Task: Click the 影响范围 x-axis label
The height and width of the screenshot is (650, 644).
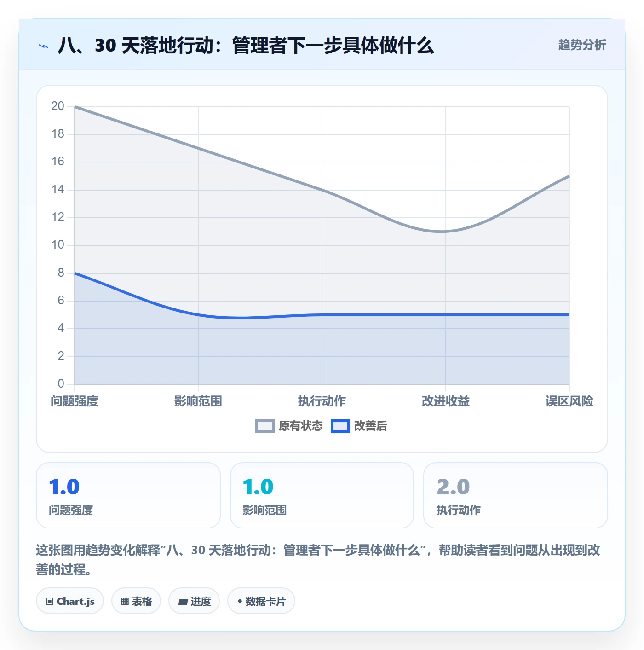Action: coord(198,401)
